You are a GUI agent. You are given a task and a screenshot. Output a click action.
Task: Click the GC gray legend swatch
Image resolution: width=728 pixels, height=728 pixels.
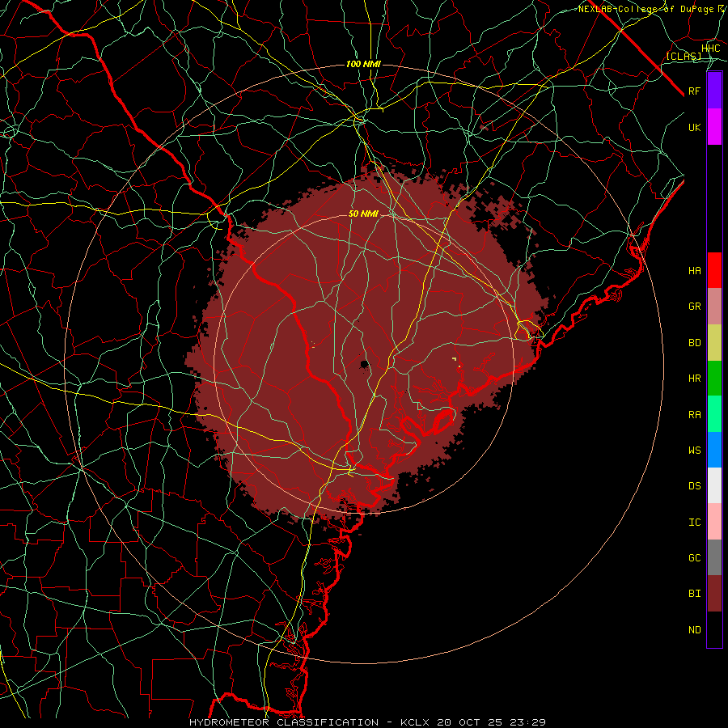point(714,557)
